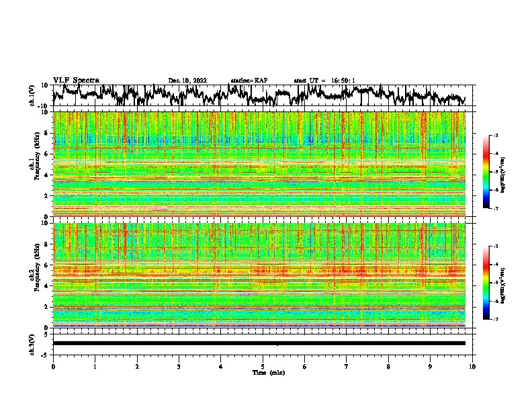The image size is (532, 411).
Task: Click the "-7" label on ch.1 color bar
Action: (496, 208)
